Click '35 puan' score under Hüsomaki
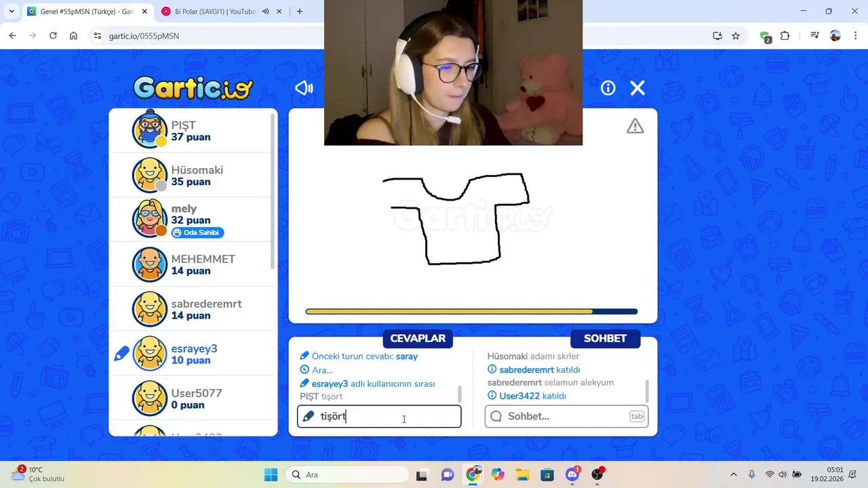The width and height of the screenshot is (868, 488). tap(191, 182)
